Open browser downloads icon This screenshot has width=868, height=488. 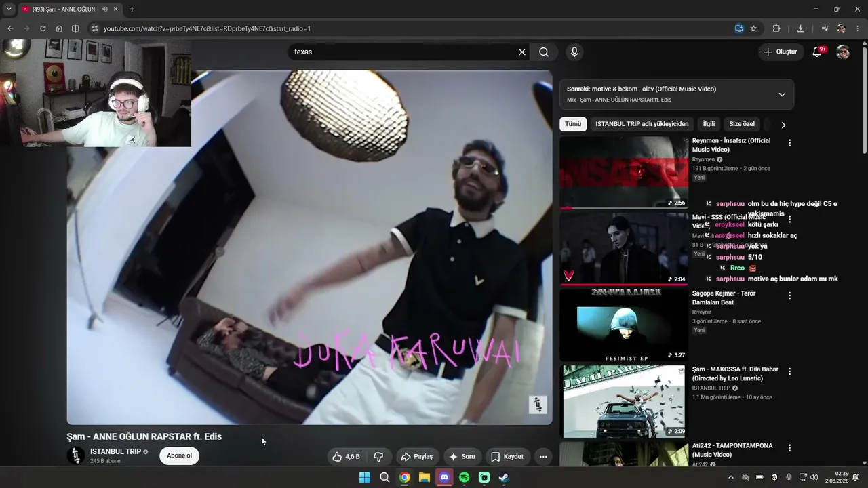pyautogui.click(x=800, y=28)
